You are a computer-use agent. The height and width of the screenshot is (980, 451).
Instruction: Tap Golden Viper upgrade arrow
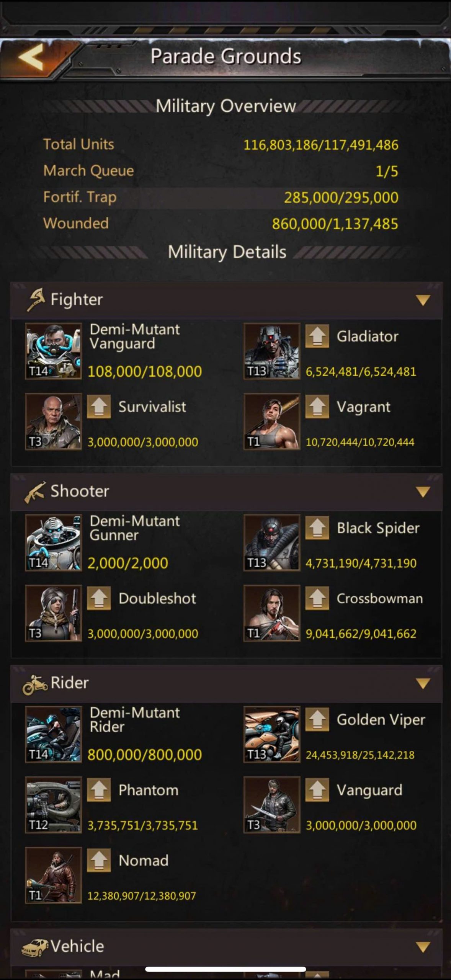point(317,719)
